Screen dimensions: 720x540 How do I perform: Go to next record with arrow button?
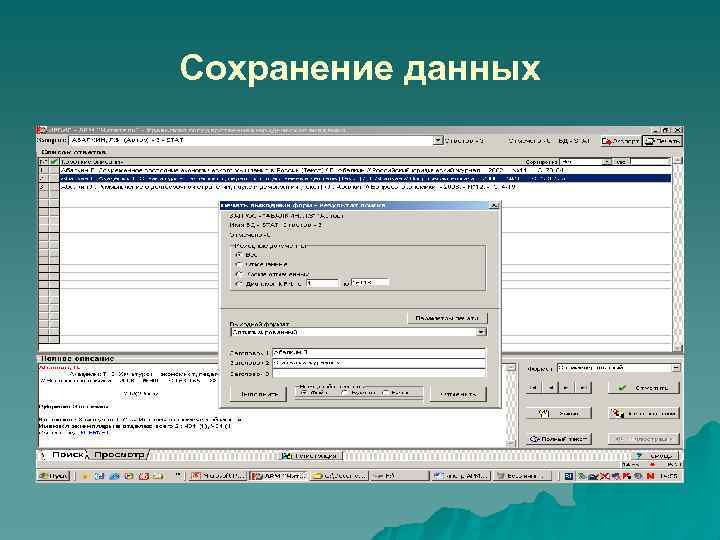click(x=566, y=388)
